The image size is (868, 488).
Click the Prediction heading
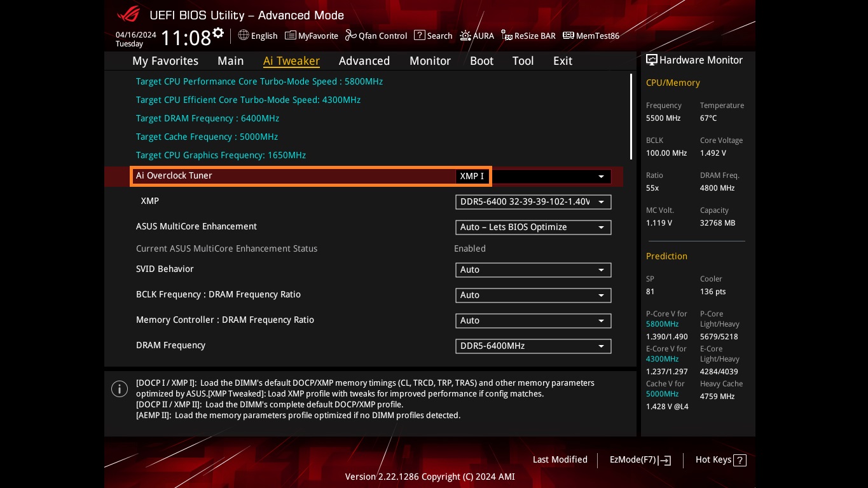(666, 256)
